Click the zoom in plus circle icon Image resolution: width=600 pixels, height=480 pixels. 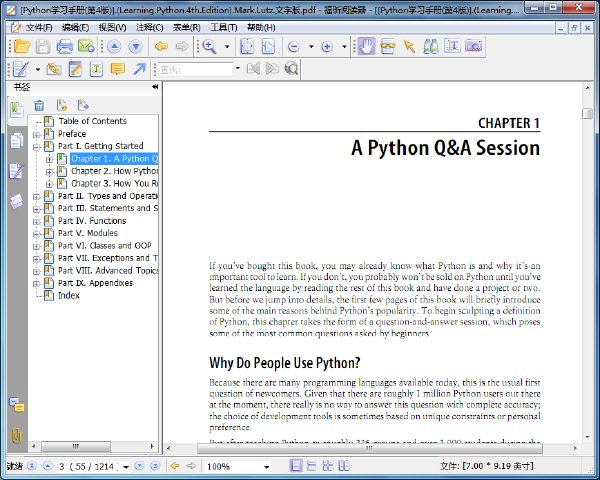click(x=327, y=47)
